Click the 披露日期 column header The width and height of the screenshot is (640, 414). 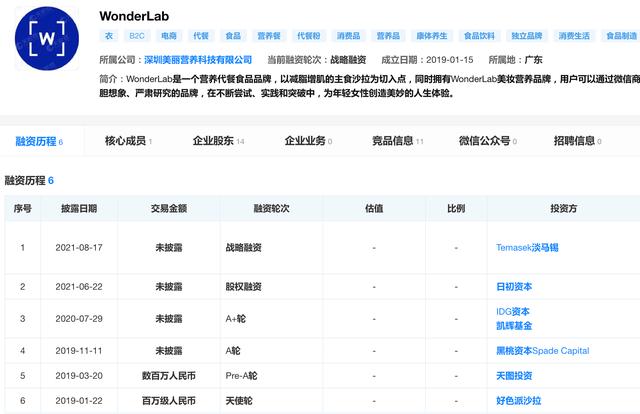79,209
